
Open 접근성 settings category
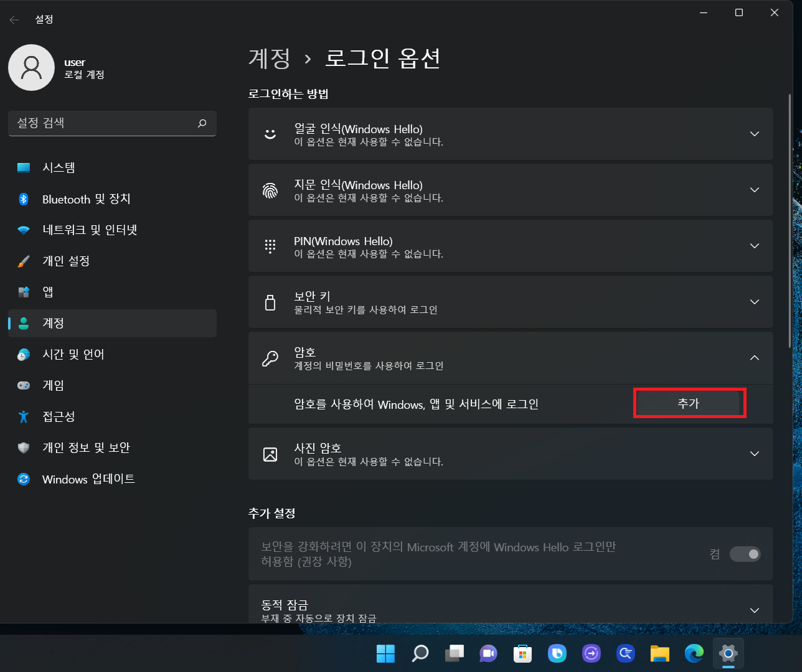[112, 417]
